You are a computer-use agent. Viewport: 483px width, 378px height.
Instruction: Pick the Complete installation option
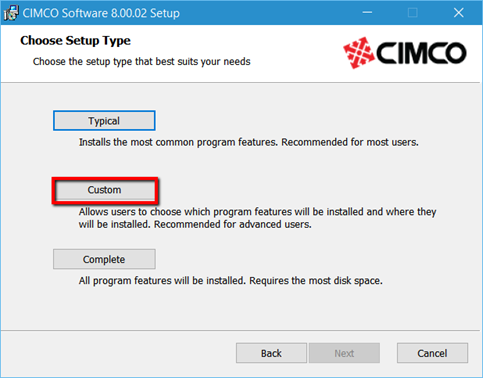[104, 259]
